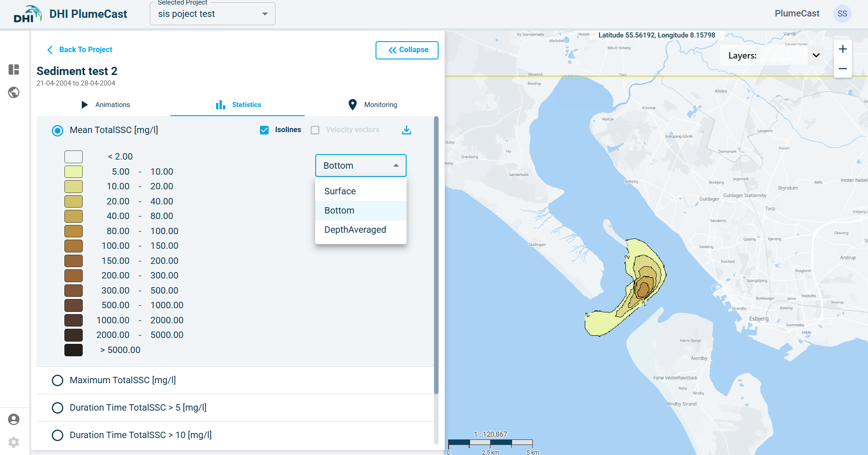Viewport: 868px width, 455px height.
Task: Switch to the Animations tab
Action: pos(106,105)
